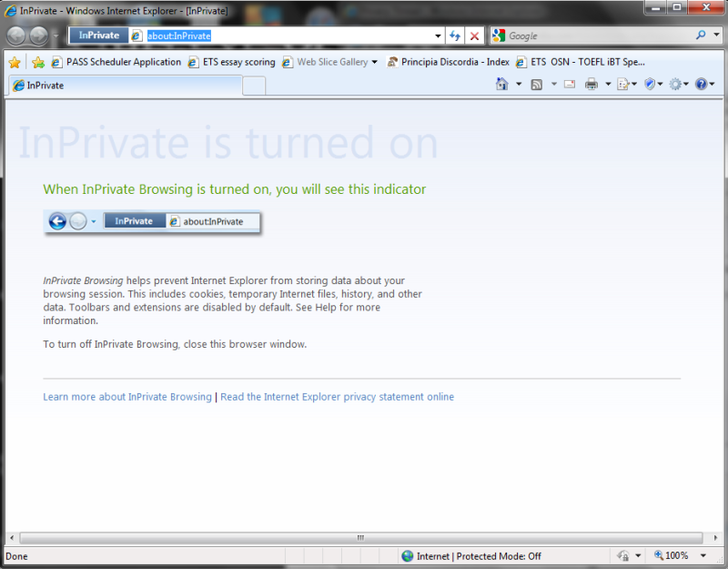This screenshot has width=728, height=569.
Task: Open the Recent Pages dropdown beside Forward
Action: click(x=56, y=36)
